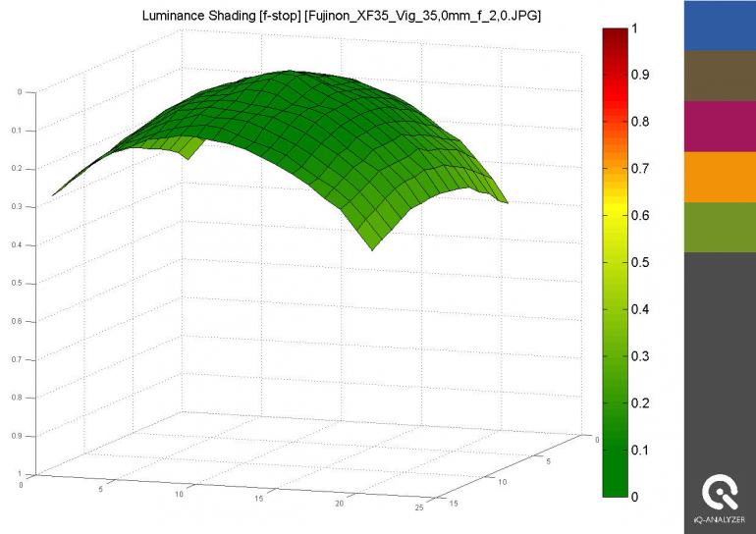
Task: Click the iQ-Analyzer logo icon
Action: coord(720,492)
